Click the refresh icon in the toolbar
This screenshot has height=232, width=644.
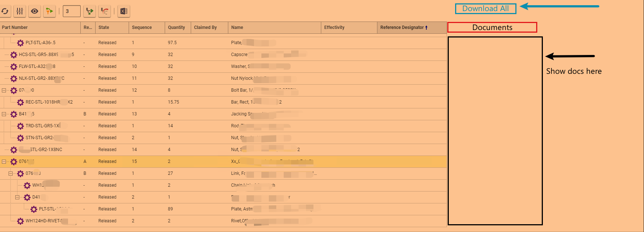[x=5, y=11]
